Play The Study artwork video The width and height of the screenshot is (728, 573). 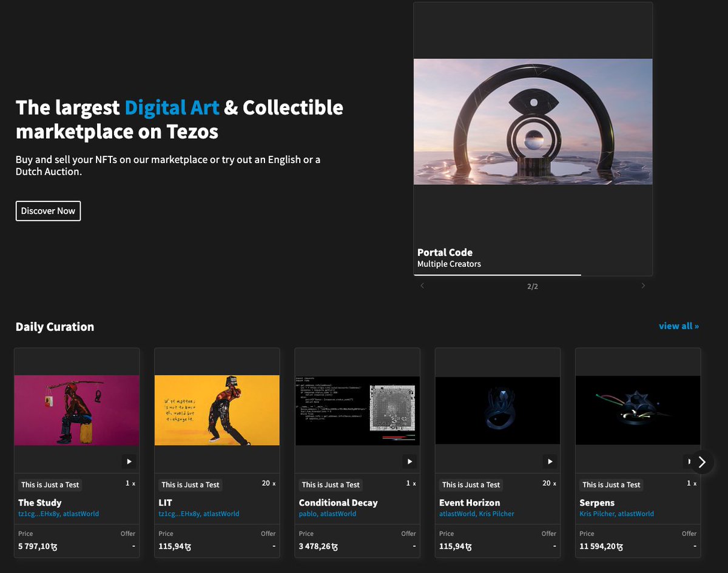(x=129, y=461)
